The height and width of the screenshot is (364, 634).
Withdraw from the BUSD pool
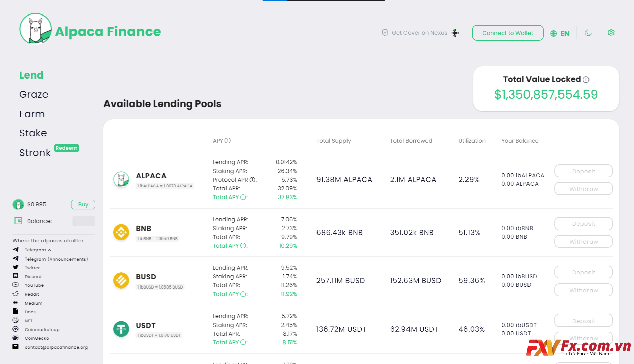point(583,290)
